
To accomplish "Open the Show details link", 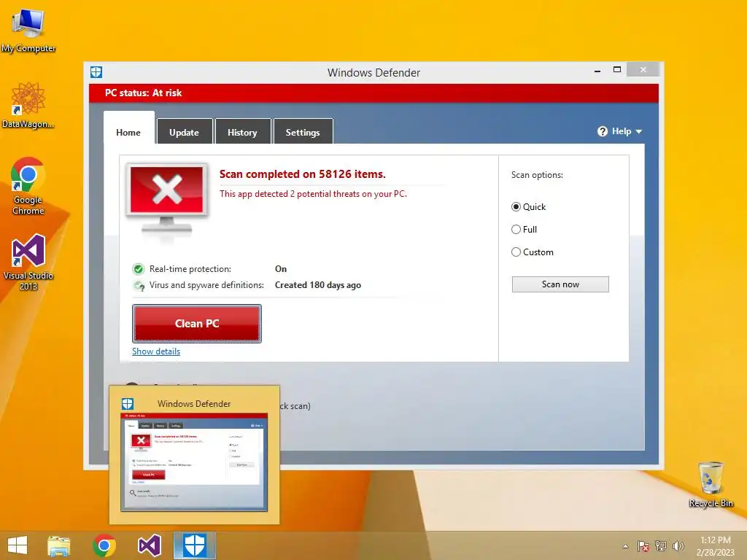I will (156, 351).
